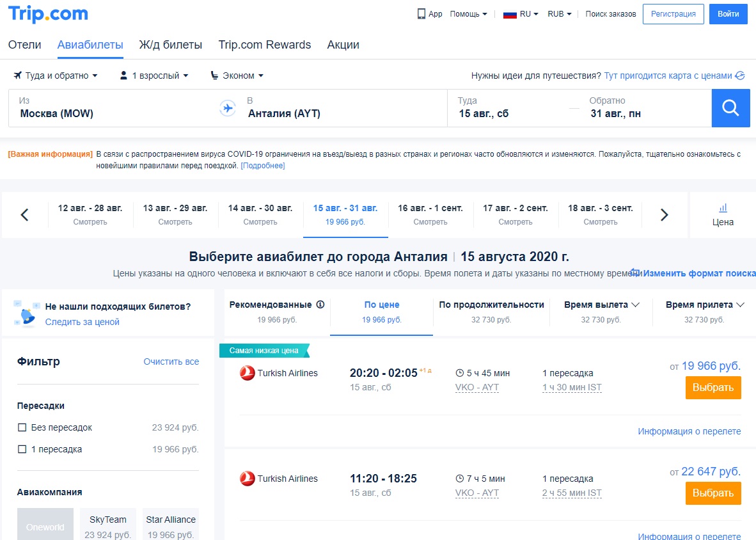This screenshot has height=540, width=756.
Task: Click the Войти button
Action: 728,14
